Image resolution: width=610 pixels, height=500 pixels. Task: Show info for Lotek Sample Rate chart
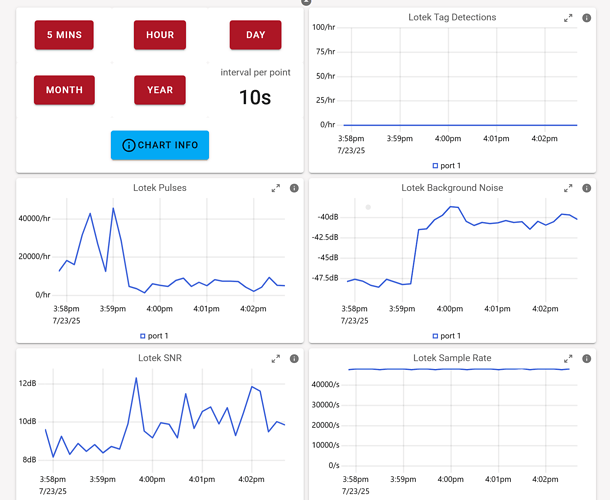(x=587, y=358)
